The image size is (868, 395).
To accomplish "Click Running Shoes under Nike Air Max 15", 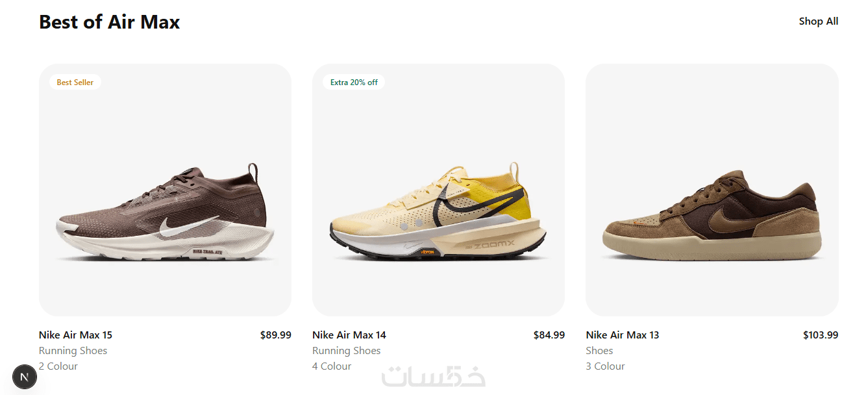I will point(73,351).
